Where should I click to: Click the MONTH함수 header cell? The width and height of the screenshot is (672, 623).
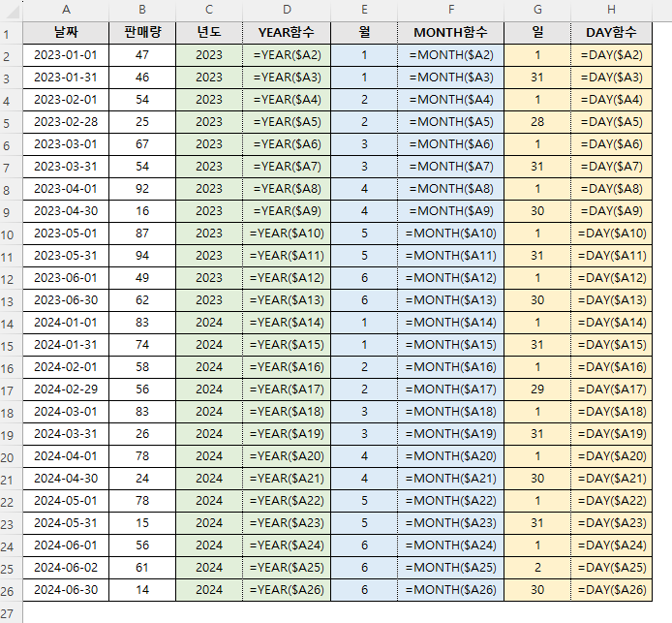click(x=451, y=33)
